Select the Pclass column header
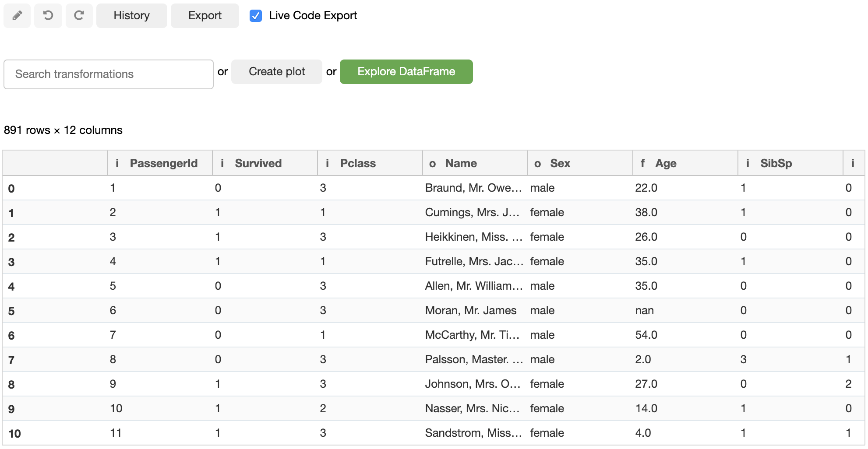Viewport: 868px width, 449px height. click(x=370, y=163)
